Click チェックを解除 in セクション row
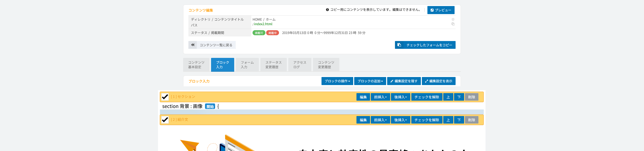Image resolution: width=644 pixels, height=151 pixels. coord(427,97)
